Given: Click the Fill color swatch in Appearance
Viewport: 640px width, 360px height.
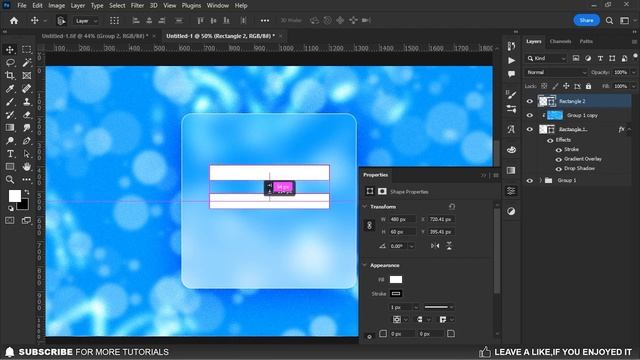Looking at the screenshot, I should (396, 280).
